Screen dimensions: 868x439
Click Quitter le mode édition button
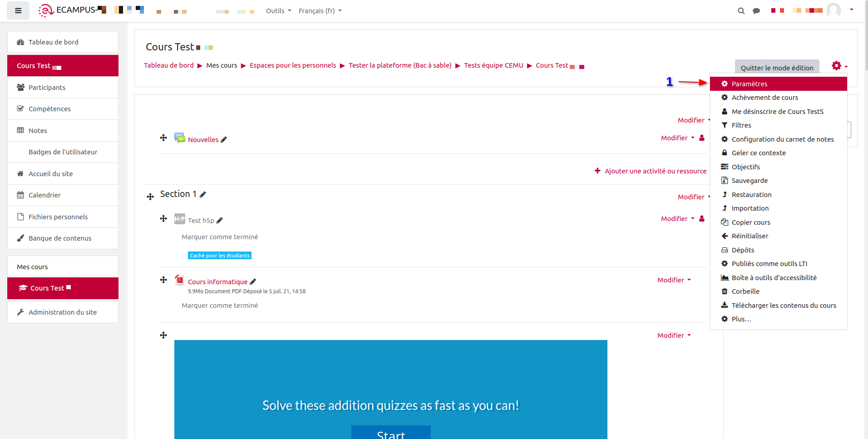pyautogui.click(x=777, y=68)
